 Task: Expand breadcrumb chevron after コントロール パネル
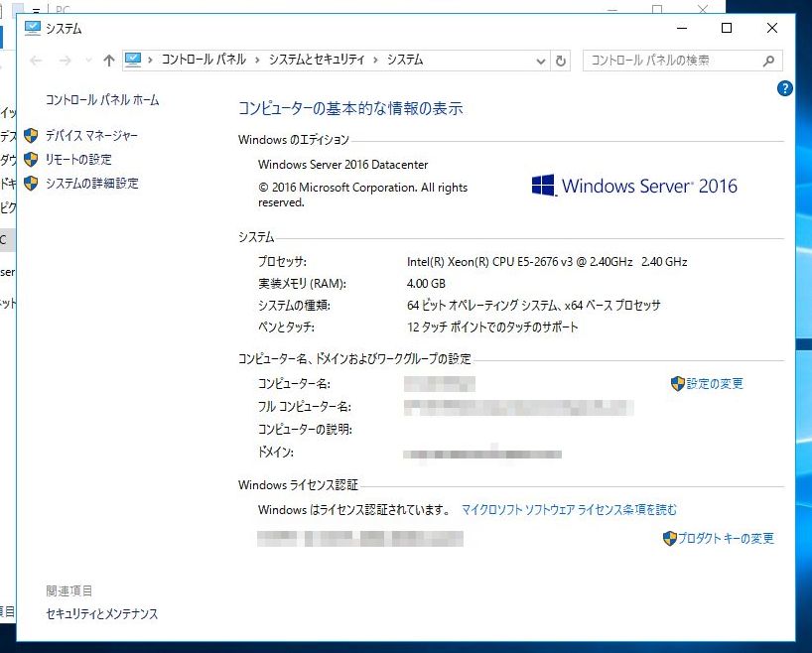(257, 61)
